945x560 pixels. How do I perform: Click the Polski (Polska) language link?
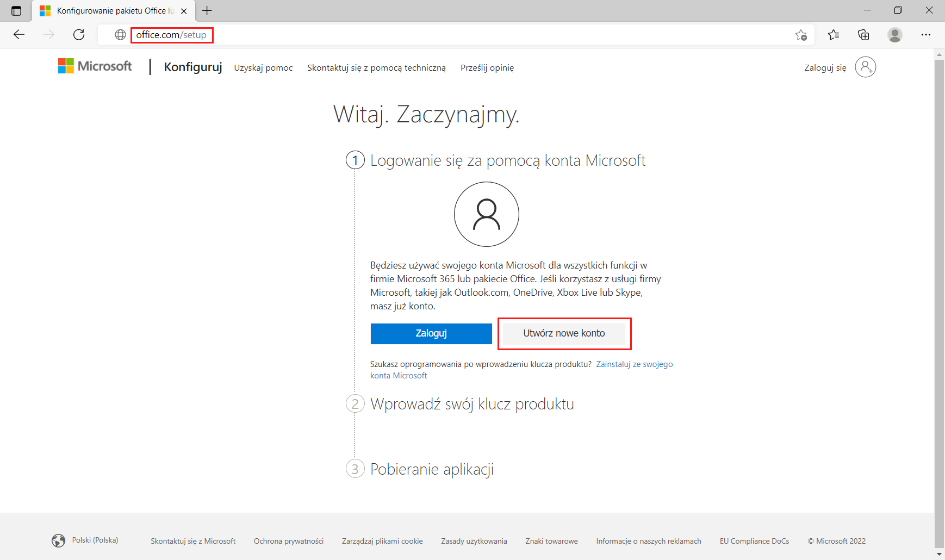95,540
